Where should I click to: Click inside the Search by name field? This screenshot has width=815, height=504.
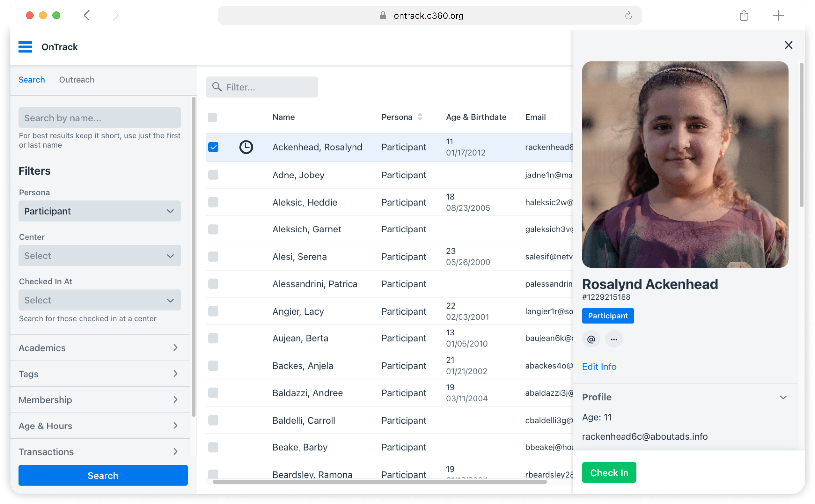(99, 118)
